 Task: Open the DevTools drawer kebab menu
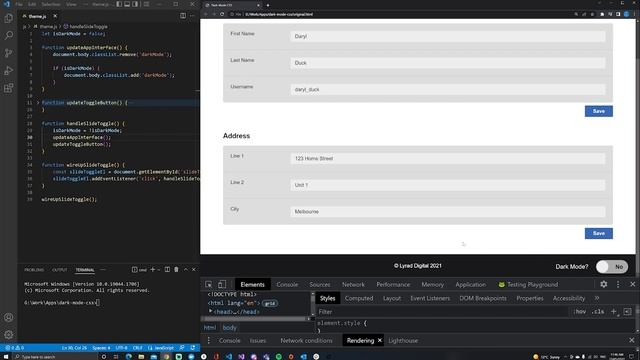click(x=209, y=340)
